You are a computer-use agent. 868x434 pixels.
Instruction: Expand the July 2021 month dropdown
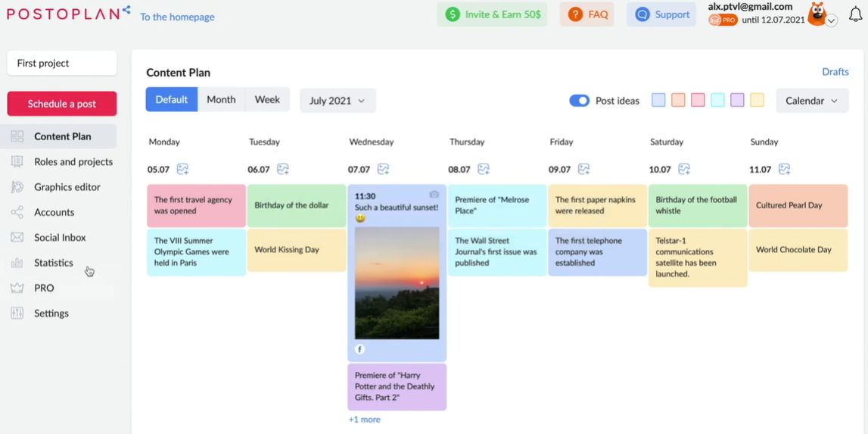coord(338,101)
